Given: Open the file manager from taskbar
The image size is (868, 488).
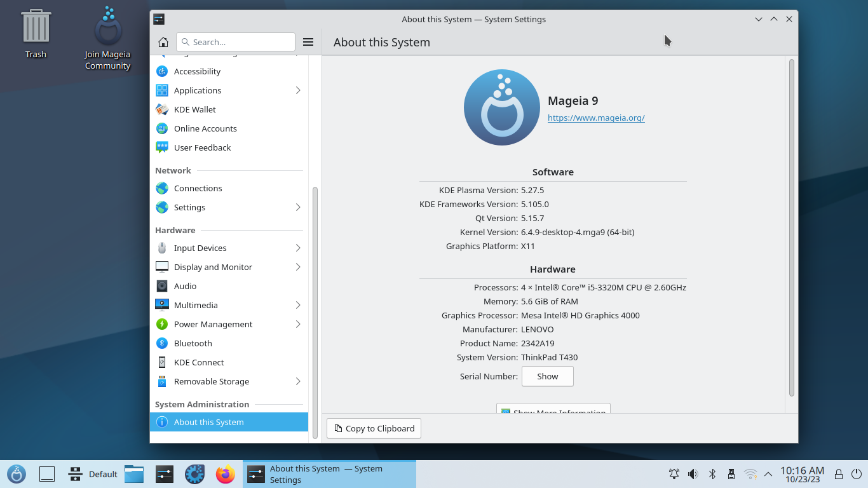Looking at the screenshot, I should pyautogui.click(x=134, y=474).
